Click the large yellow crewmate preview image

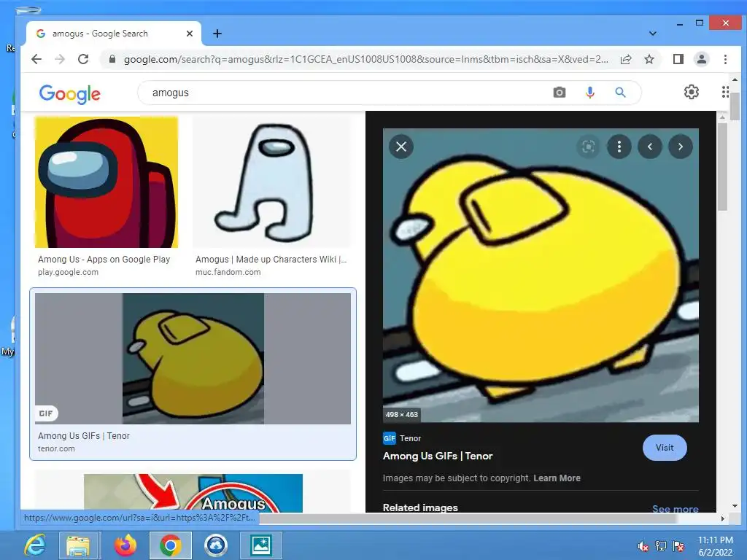tap(541, 275)
